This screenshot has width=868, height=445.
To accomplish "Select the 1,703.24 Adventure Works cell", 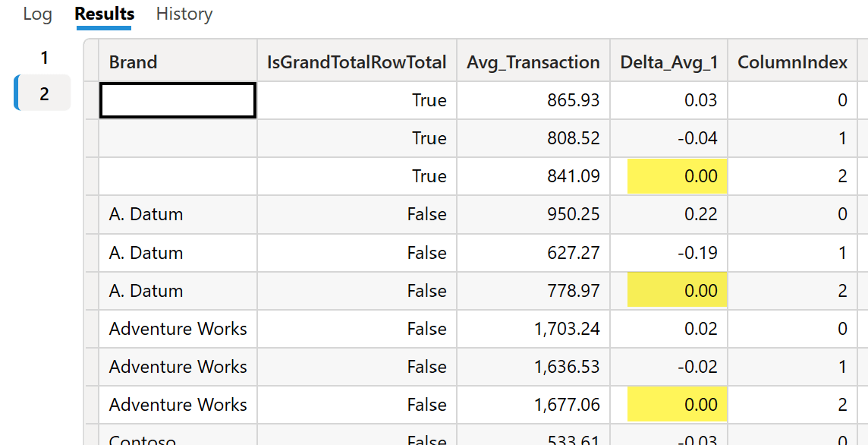I will [x=533, y=329].
